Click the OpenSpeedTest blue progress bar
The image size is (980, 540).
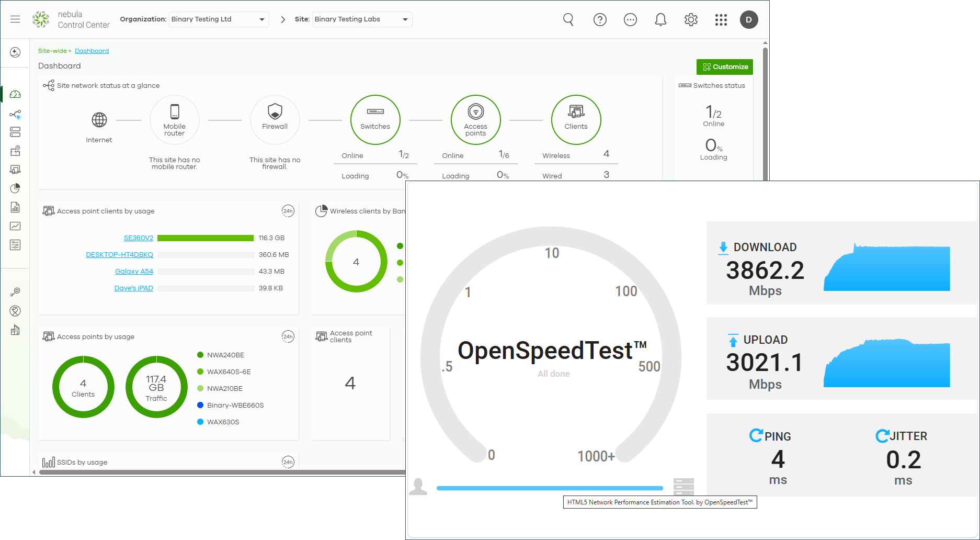[550, 488]
